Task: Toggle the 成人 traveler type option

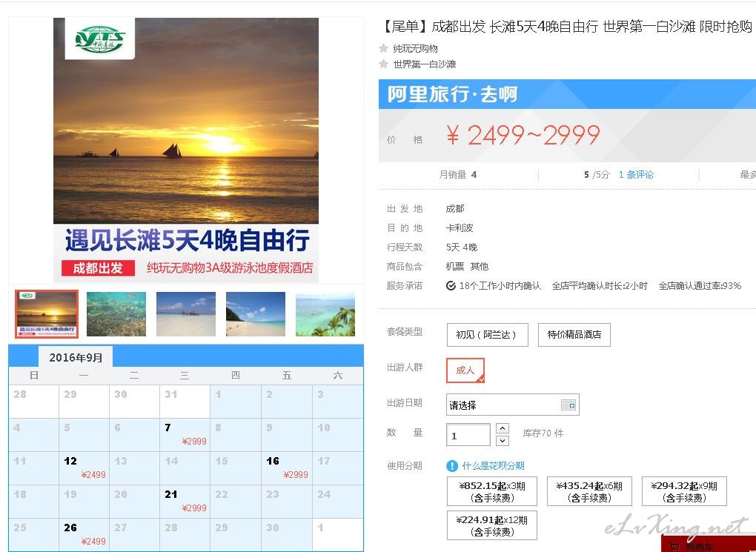Action: (x=465, y=370)
